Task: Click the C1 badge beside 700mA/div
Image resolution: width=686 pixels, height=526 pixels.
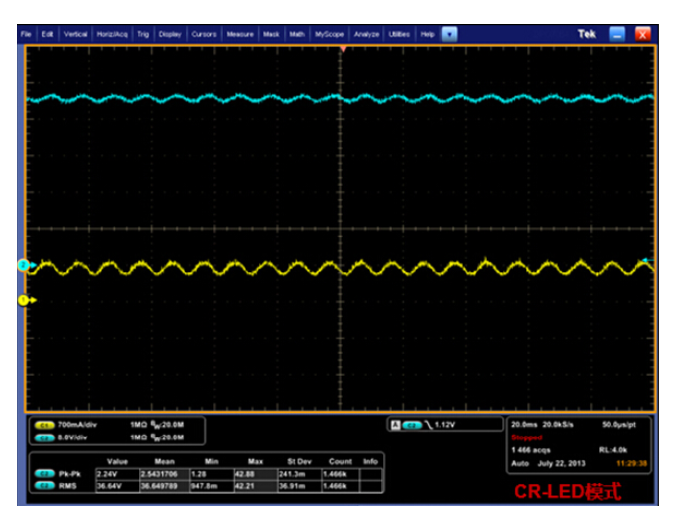Action: coord(44,425)
